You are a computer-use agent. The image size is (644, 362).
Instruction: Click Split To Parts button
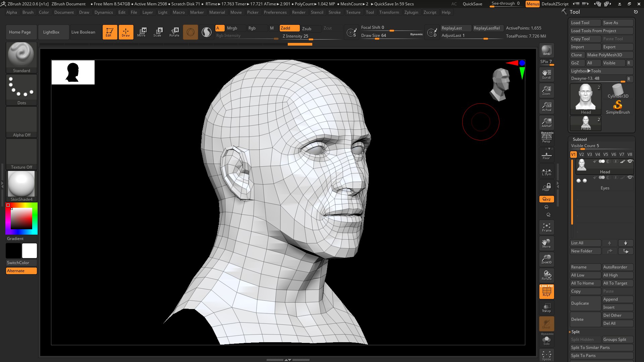tap(601, 356)
